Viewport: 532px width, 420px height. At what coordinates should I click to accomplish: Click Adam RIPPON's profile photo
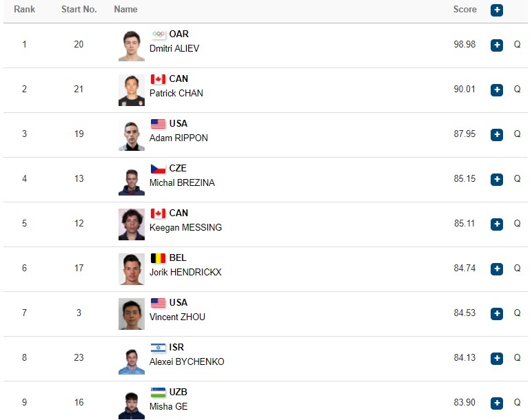(132, 135)
